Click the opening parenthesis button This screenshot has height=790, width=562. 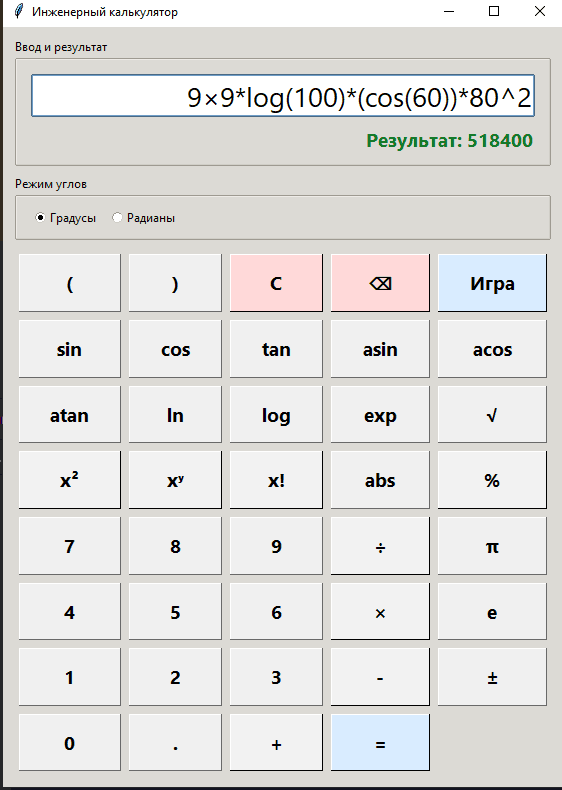click(x=70, y=283)
